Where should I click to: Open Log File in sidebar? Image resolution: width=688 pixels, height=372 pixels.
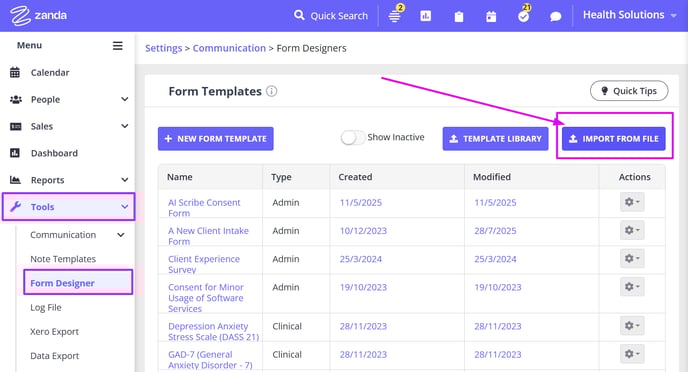46,308
